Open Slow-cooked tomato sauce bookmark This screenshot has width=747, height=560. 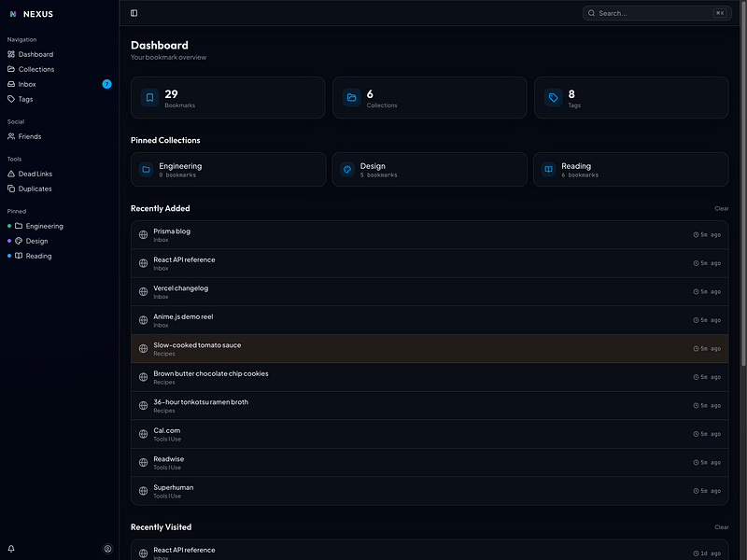pyautogui.click(x=430, y=348)
